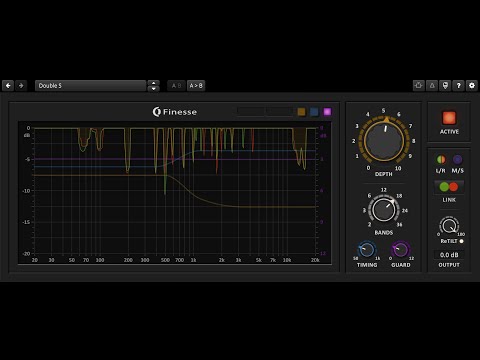Go to previous preset with back arrow

click(8, 86)
